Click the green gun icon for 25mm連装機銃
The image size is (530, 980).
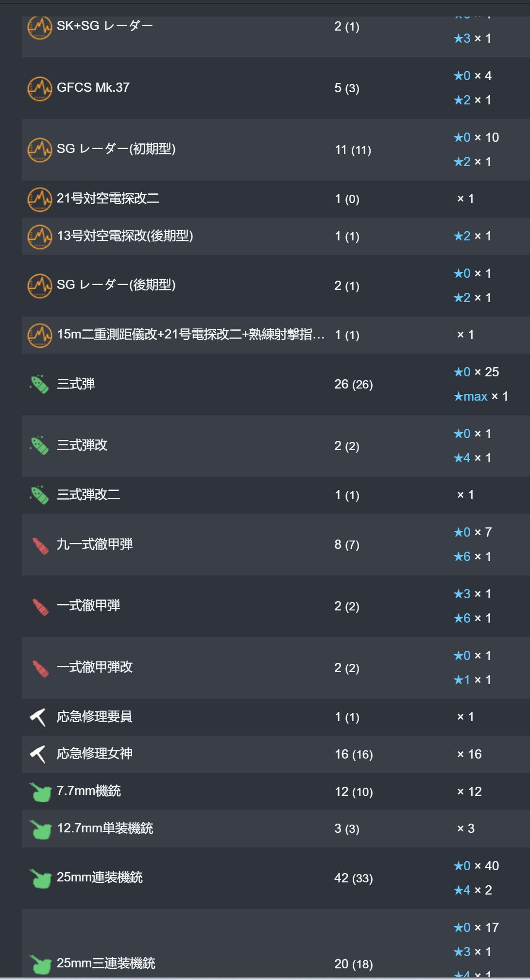coord(40,878)
